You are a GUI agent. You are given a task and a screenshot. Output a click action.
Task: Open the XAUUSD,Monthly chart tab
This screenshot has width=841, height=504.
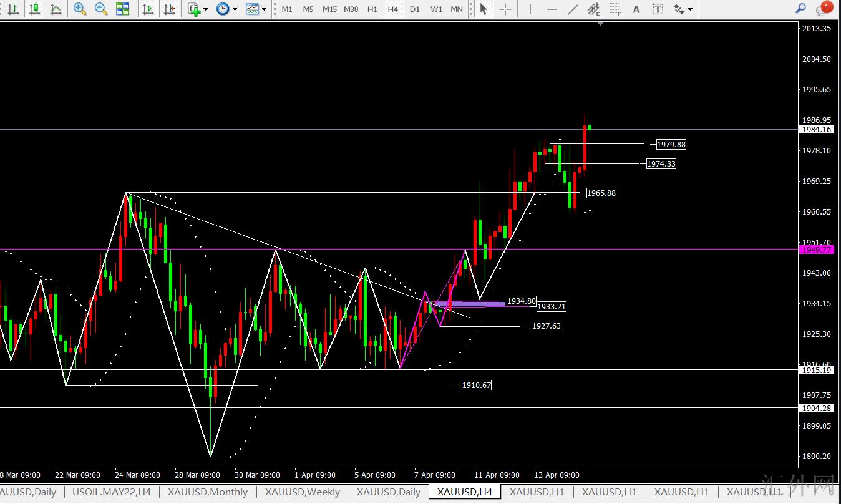pyautogui.click(x=208, y=492)
